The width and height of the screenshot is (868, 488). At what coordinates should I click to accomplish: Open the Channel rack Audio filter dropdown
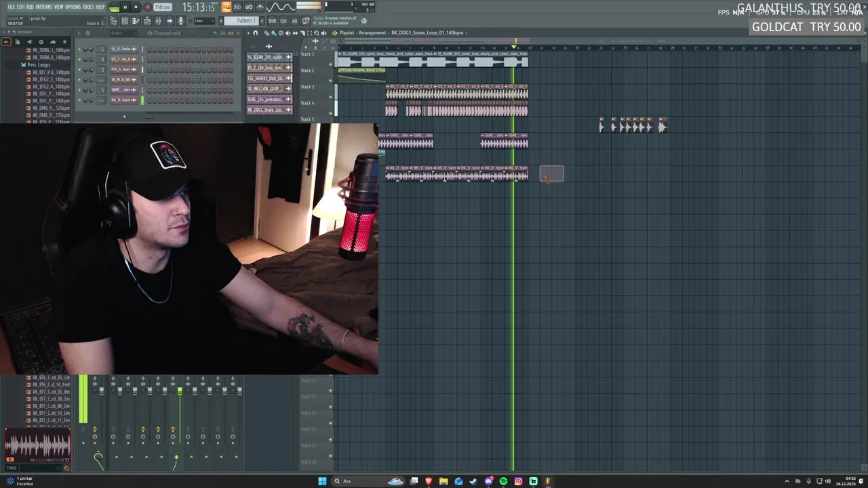(123, 33)
